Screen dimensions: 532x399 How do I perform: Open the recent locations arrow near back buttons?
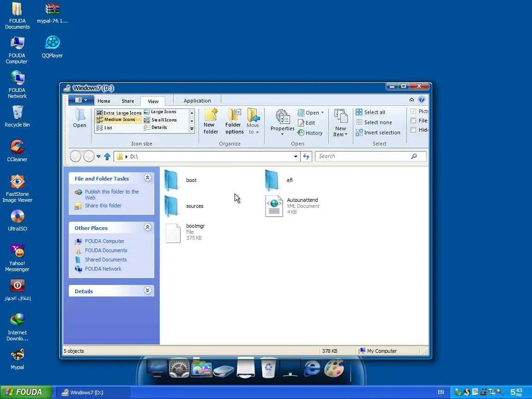(x=98, y=157)
